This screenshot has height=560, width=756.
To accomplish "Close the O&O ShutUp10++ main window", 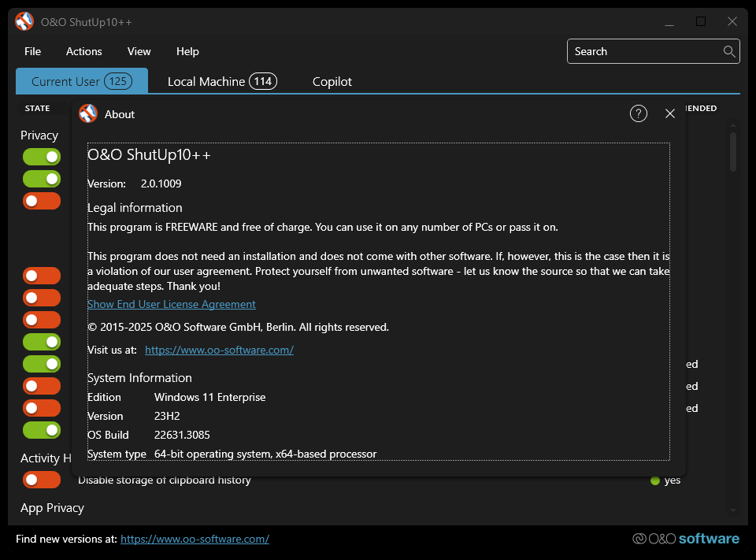I will coord(732,22).
